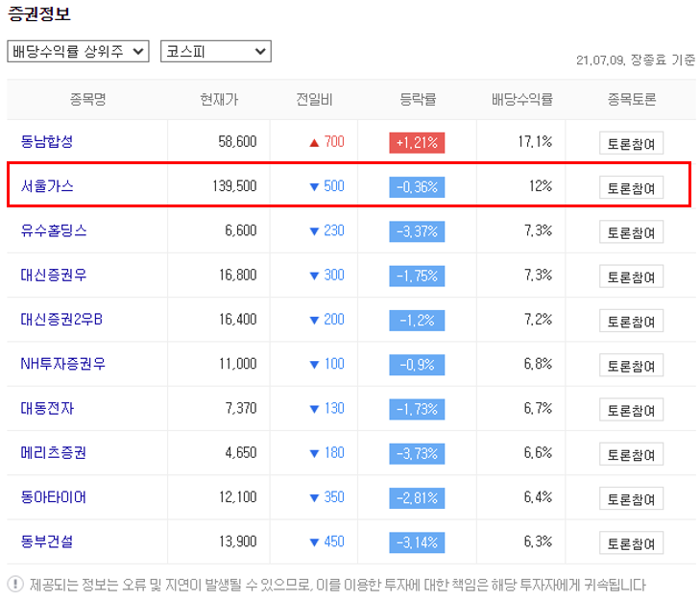Click the -0.36% change badge
This screenshot has height=601, width=700.
[417, 187]
